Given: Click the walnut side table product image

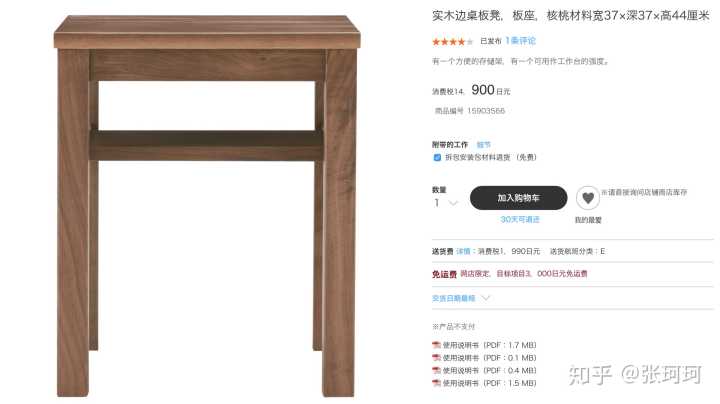Looking at the screenshot, I should 207,206.
